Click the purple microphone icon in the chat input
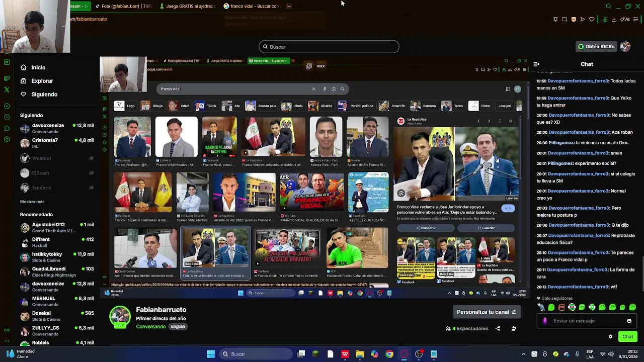This screenshot has width=644, height=362. 545,321
